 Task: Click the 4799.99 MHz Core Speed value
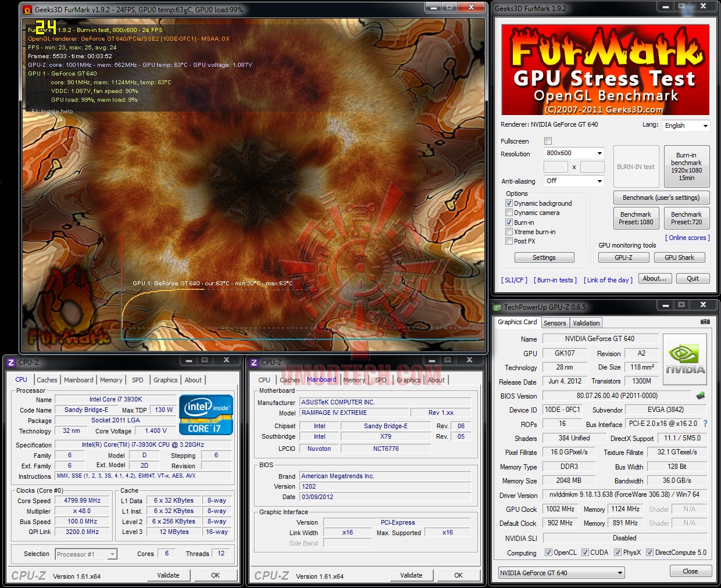click(x=83, y=500)
